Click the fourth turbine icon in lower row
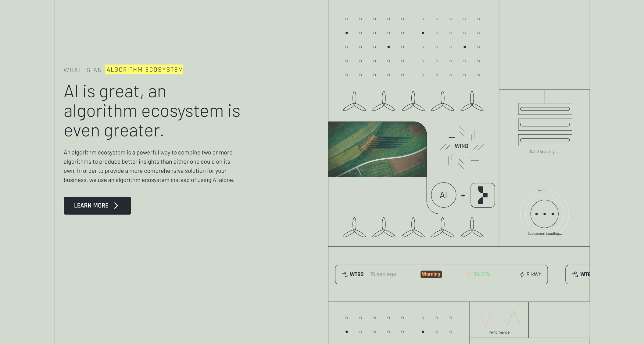The image size is (644, 344). [x=442, y=227]
